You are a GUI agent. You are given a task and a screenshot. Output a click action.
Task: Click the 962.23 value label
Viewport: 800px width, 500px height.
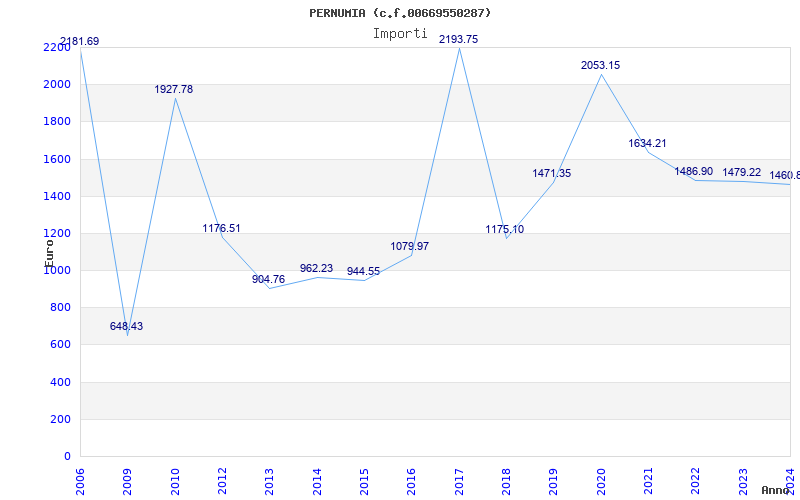click(x=316, y=268)
